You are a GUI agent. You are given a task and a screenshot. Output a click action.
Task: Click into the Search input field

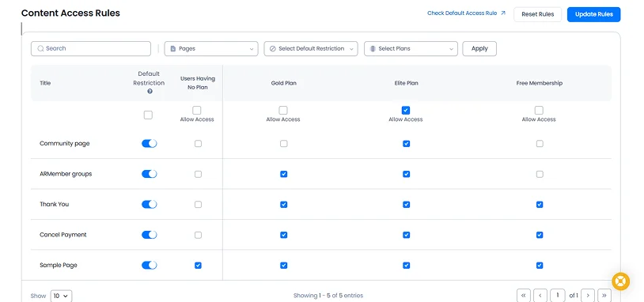(91, 48)
